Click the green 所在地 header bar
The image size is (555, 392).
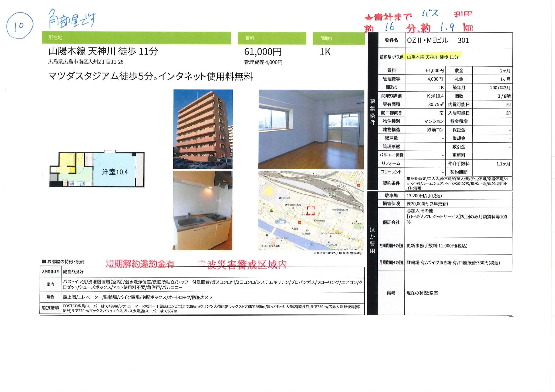(136, 38)
